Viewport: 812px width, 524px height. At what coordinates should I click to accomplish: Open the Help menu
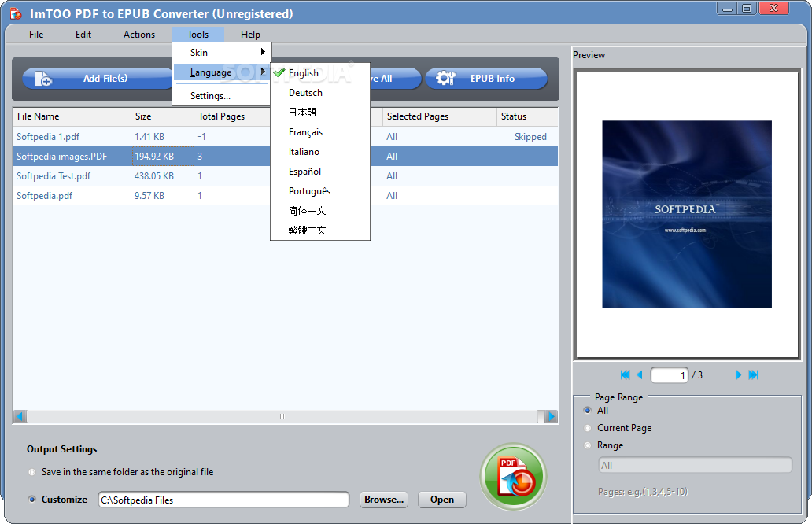[250, 35]
